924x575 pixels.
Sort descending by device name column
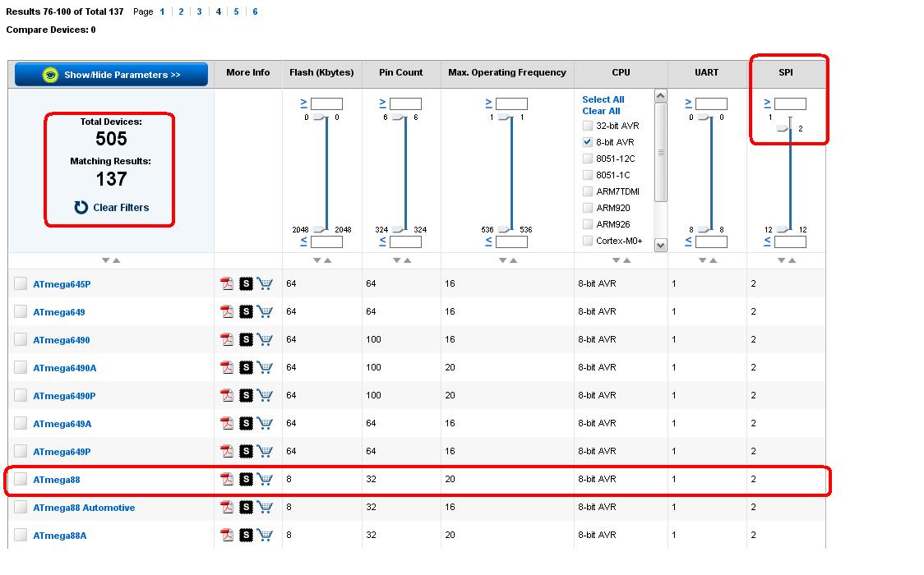[x=105, y=260]
